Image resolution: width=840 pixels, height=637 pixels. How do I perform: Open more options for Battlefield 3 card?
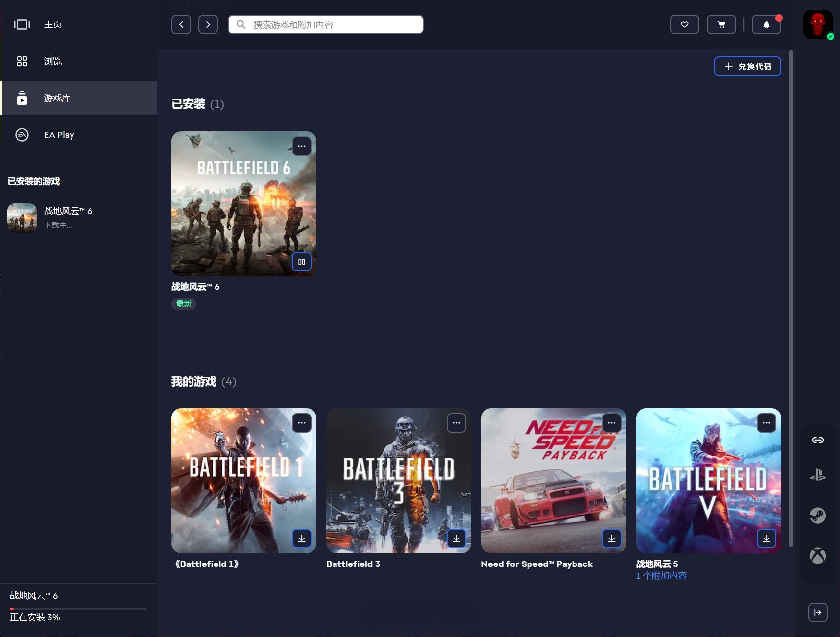click(x=456, y=423)
